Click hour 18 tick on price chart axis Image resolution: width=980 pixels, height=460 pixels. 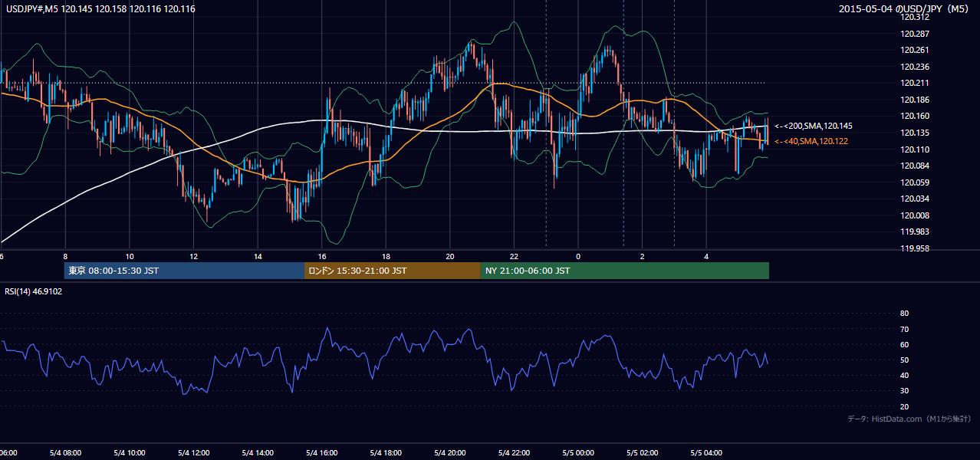pos(386,256)
